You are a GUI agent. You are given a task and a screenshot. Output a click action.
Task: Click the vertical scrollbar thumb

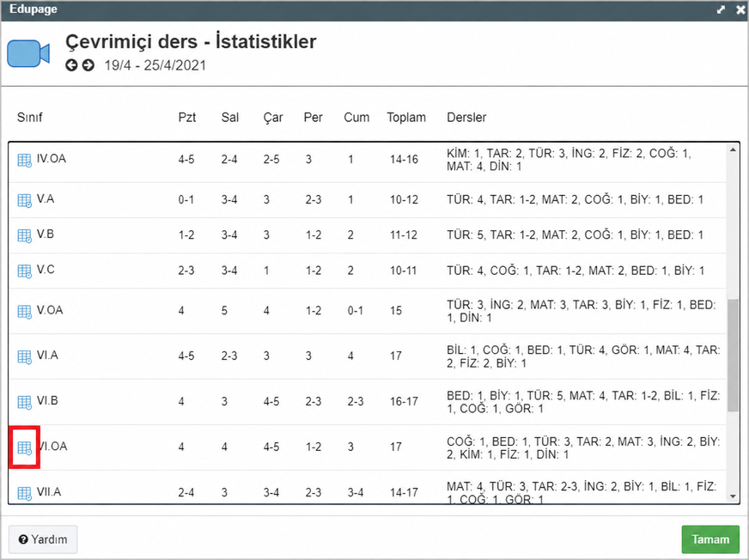734,356
